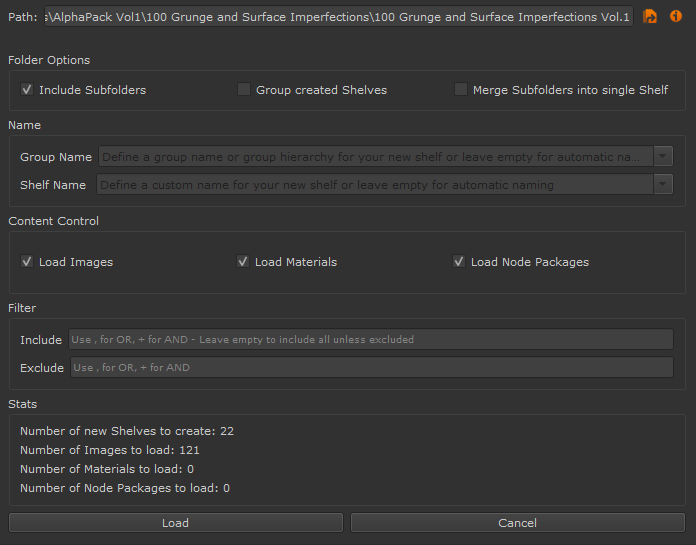Viewport: 696px width, 545px height.
Task: Toggle the Load Materials checkbox
Action: [243, 262]
